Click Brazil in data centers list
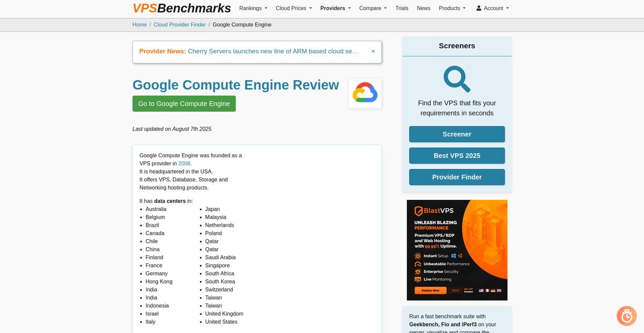 (x=152, y=225)
